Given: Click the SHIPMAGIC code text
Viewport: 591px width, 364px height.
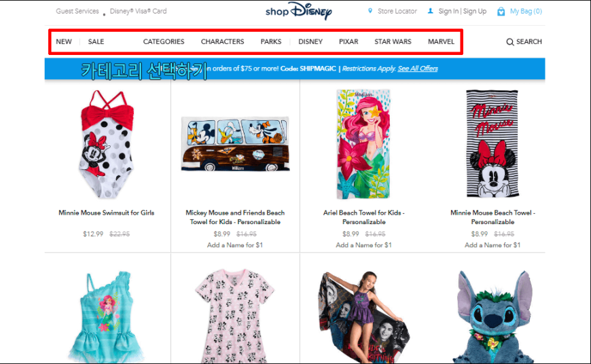Looking at the screenshot, I should 318,68.
